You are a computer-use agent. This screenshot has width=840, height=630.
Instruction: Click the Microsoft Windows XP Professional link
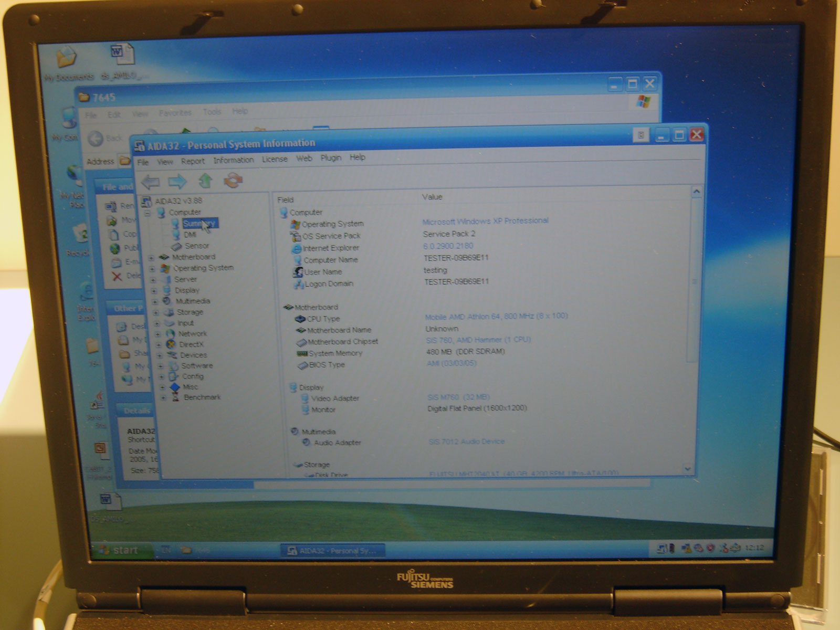485,221
